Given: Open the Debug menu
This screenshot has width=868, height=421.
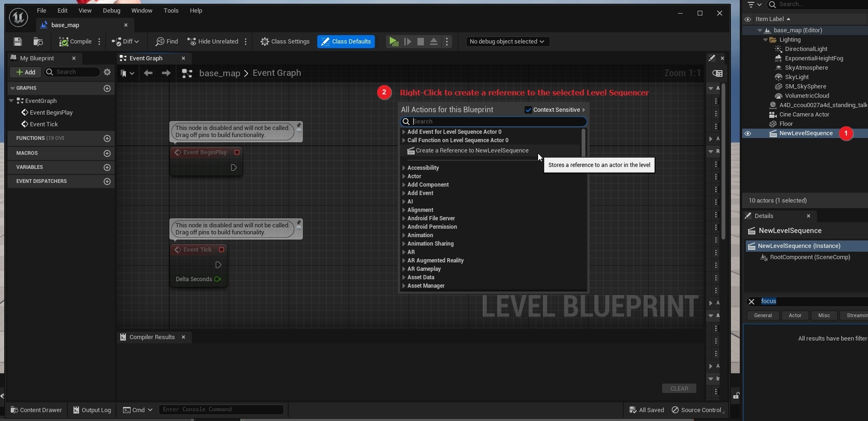Looking at the screenshot, I should coord(111,10).
